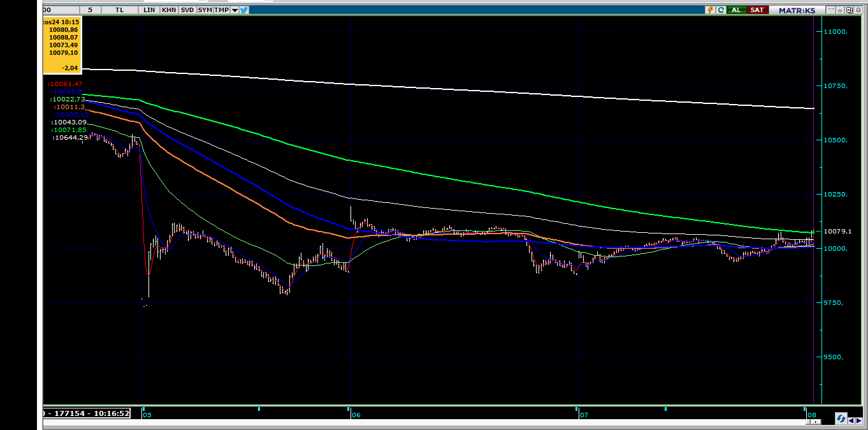The width and height of the screenshot is (868, 430).
Task: Click the MATRIKS logo
Action: pos(797,10)
